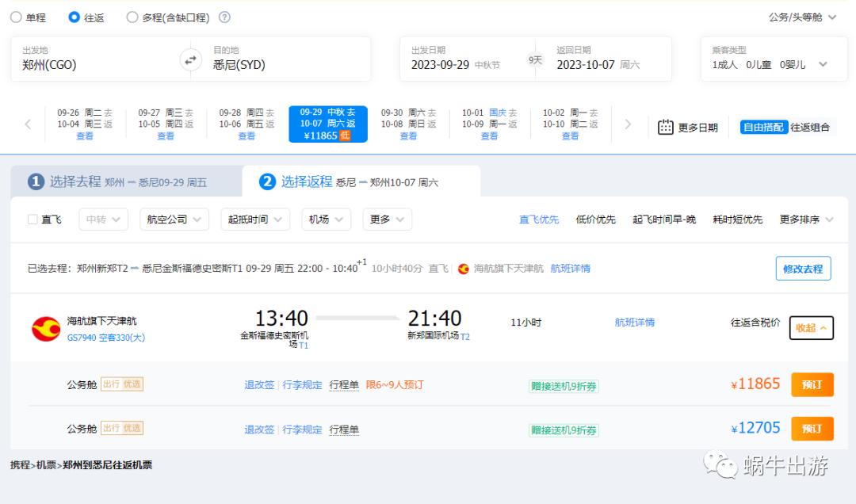
Task: Click the help question mark beside 多程
Action: click(x=226, y=15)
